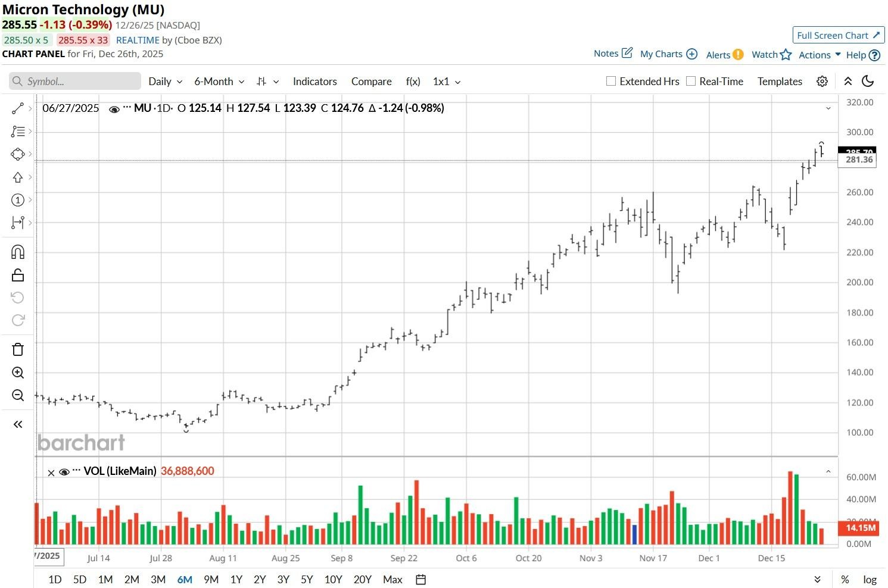The width and height of the screenshot is (888, 588).
Task: Collapse the chart toolbar with double chevron
Action: (848, 82)
